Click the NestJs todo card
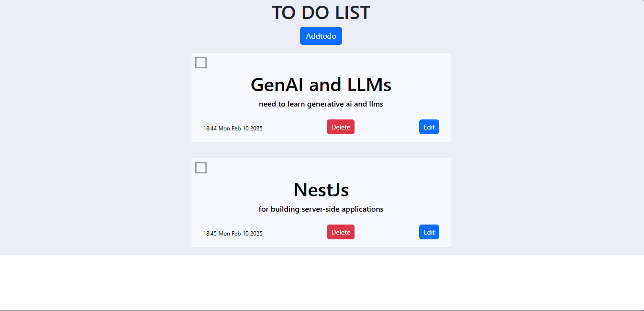 coord(321,203)
